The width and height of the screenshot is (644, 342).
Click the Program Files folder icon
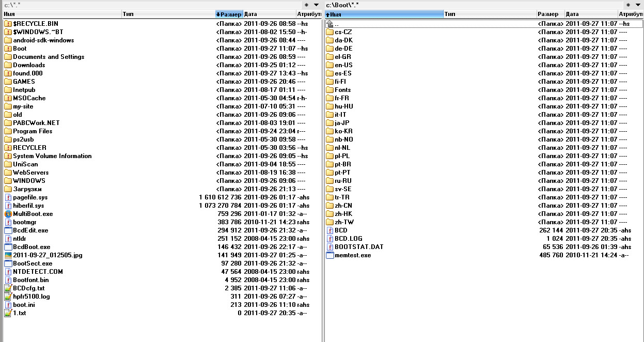(x=8, y=131)
